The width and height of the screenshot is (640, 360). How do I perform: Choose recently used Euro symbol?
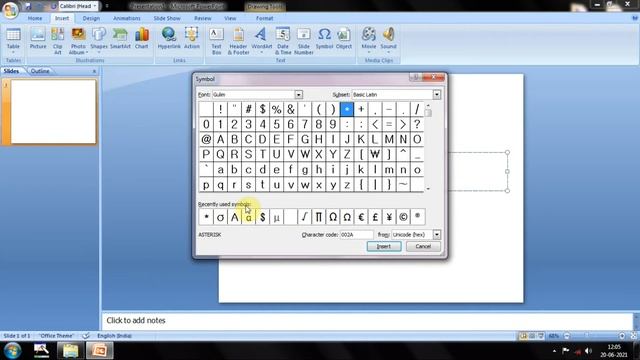(361, 217)
